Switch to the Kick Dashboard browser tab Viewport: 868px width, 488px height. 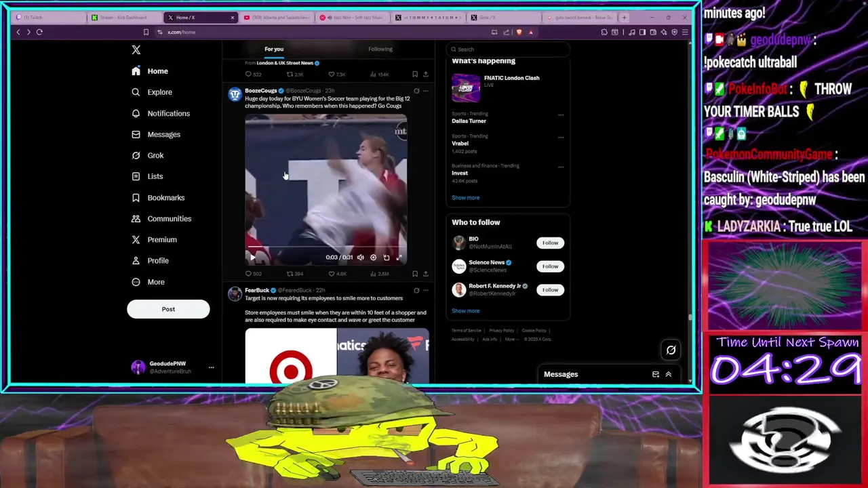click(x=125, y=18)
